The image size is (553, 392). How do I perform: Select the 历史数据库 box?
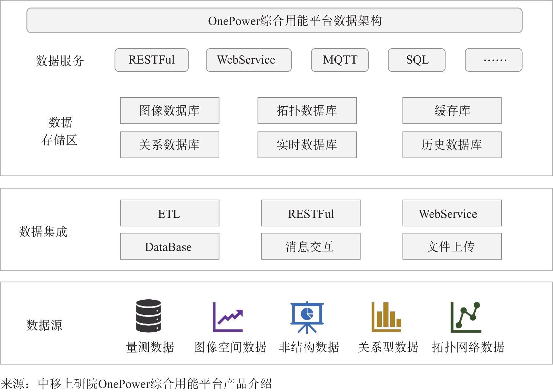(452, 145)
